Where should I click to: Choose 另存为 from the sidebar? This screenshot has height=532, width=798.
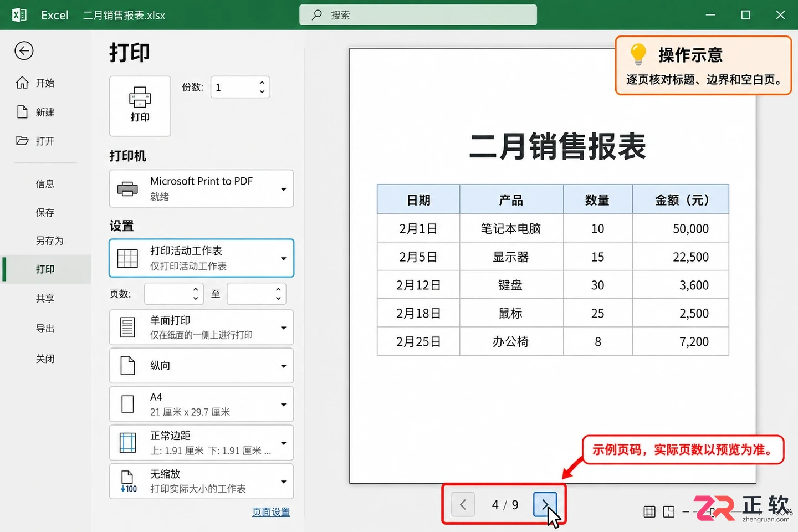click(50, 241)
